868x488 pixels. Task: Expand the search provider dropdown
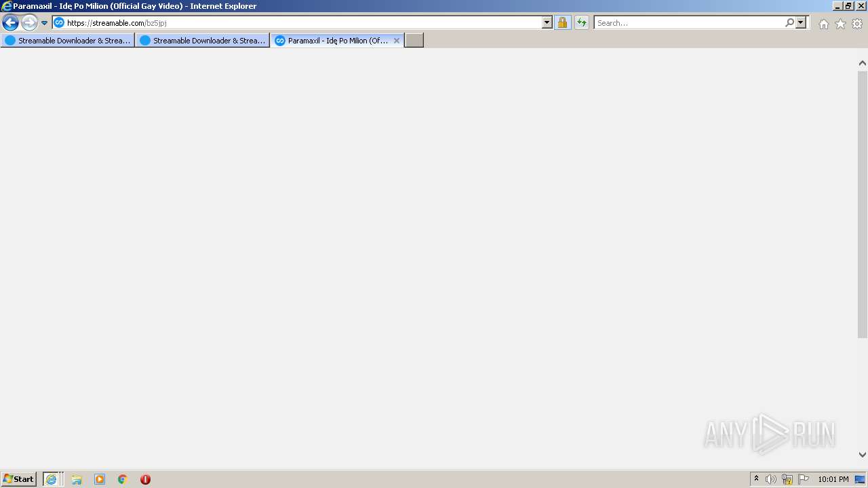801,22
